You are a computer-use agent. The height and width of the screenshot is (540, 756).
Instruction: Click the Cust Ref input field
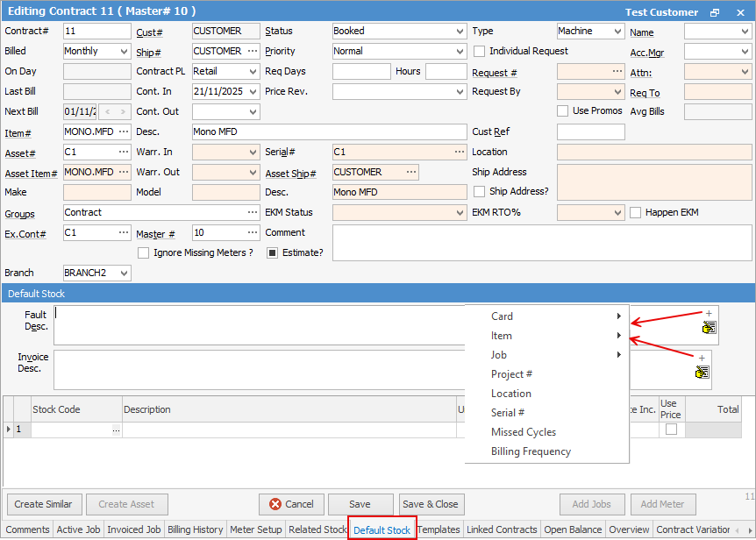tap(590, 131)
